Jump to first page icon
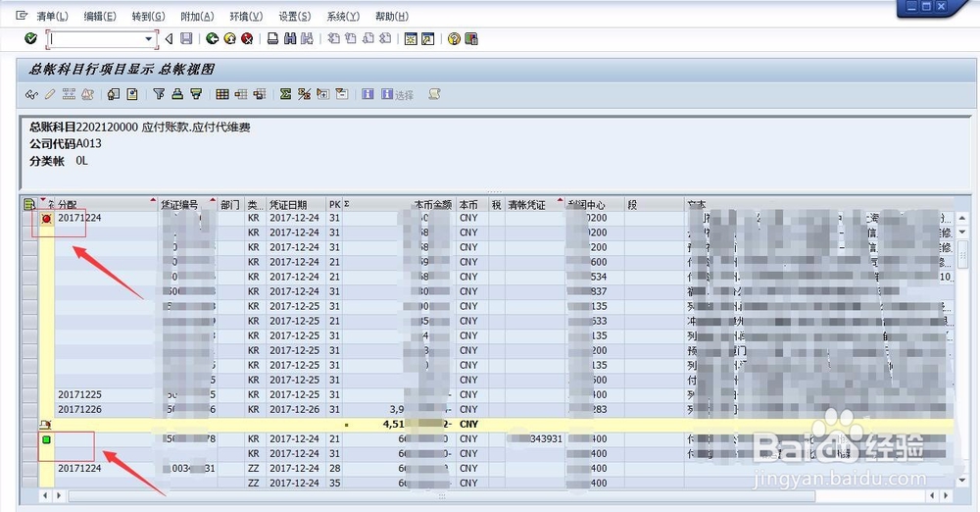980x512 pixels. [x=334, y=39]
